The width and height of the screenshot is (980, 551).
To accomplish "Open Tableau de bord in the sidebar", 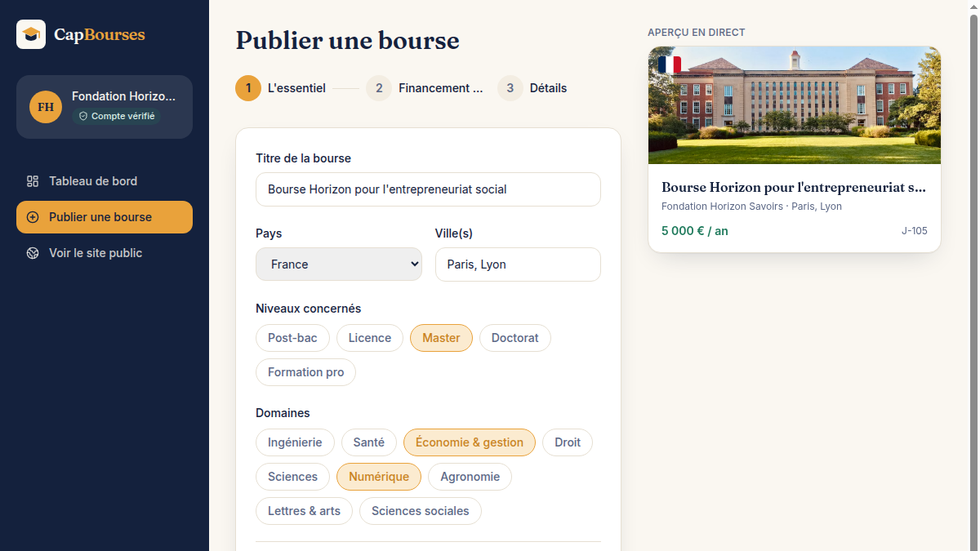I will click(105, 181).
